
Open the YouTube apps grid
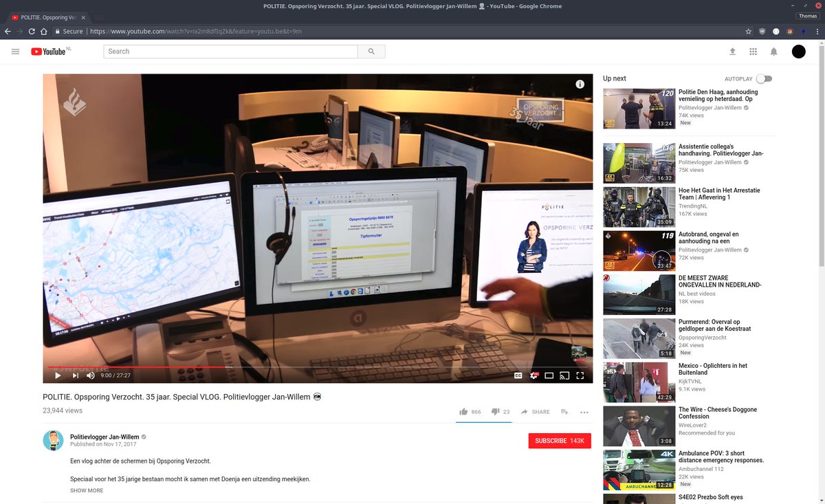753,52
